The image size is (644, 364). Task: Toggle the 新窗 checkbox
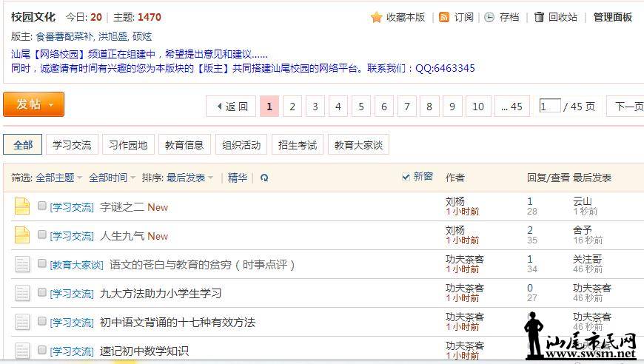(x=406, y=177)
